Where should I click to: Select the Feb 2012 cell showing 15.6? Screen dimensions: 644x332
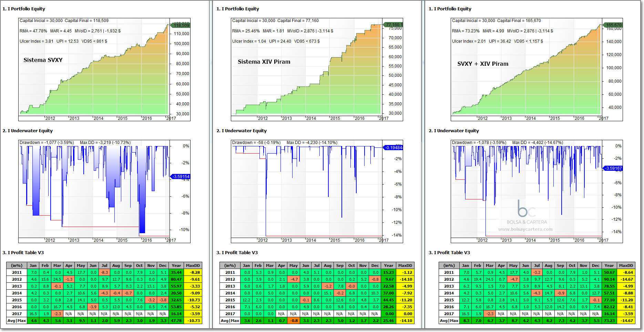coord(45,279)
